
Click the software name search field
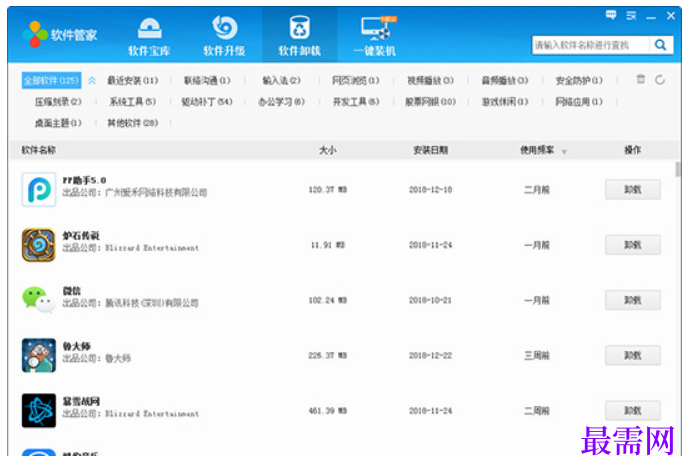click(x=591, y=45)
